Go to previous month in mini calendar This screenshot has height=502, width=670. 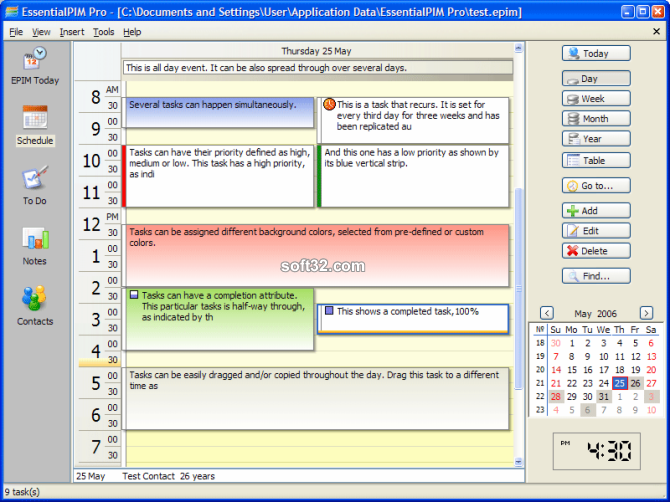547,313
